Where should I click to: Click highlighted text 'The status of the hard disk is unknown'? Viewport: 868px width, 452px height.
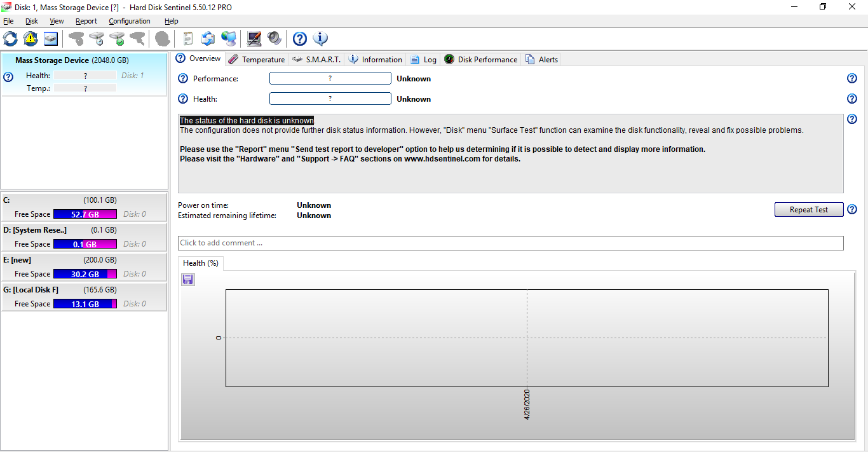click(x=247, y=121)
